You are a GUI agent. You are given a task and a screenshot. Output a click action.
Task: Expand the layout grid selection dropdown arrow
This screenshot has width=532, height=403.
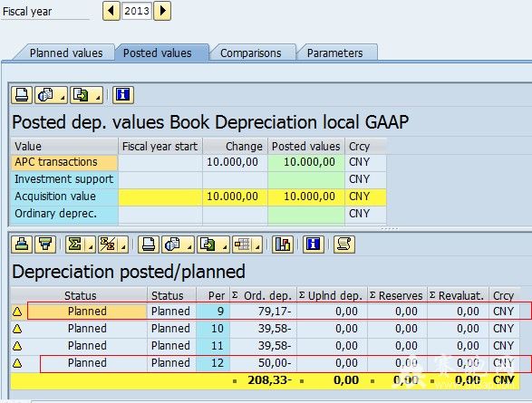(258, 247)
